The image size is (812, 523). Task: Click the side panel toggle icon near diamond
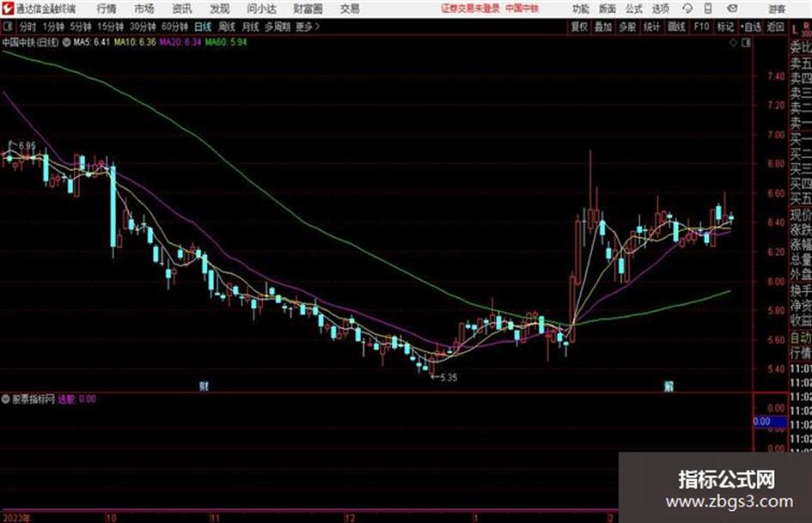point(746,43)
